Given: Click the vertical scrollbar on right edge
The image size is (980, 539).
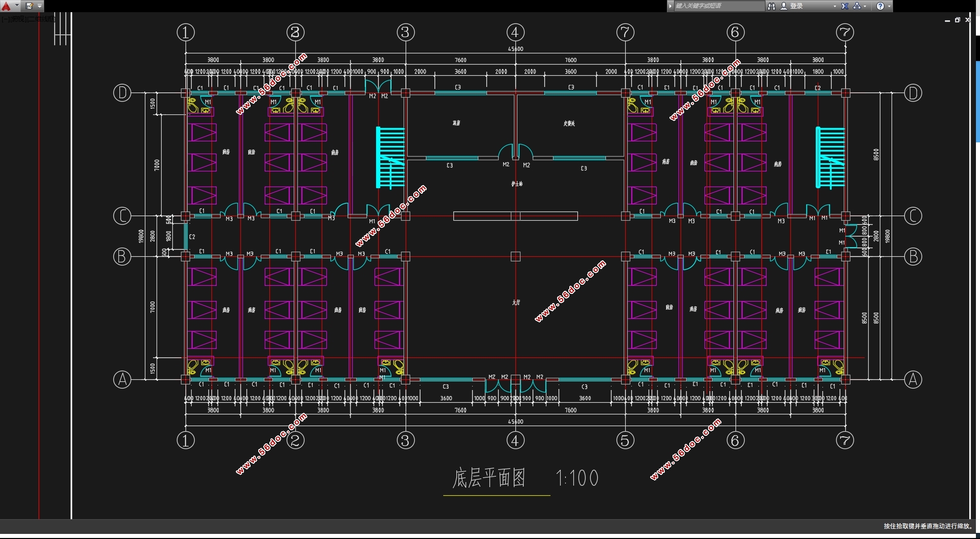Looking at the screenshot, I should (977, 102).
